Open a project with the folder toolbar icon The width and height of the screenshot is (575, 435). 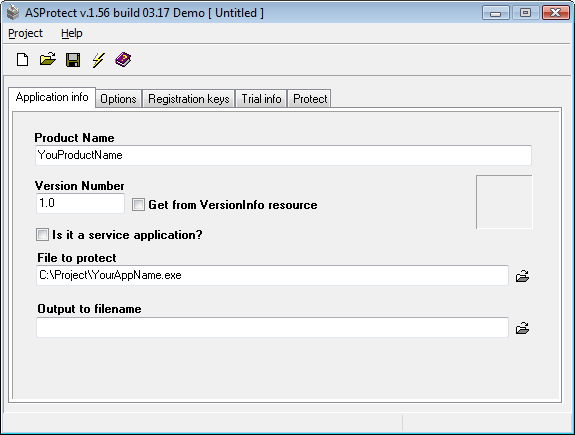[x=48, y=59]
